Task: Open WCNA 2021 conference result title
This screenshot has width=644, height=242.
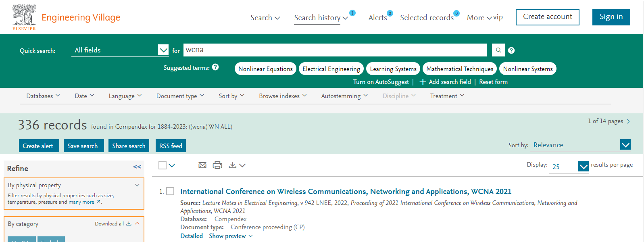Action: click(346, 192)
